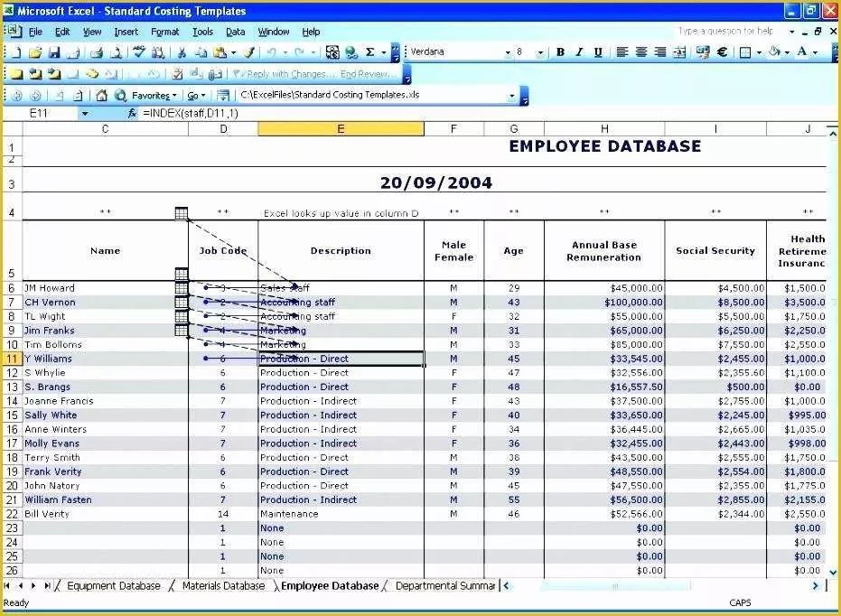The width and height of the screenshot is (841, 616).
Task: Open the Data menu
Action: tap(234, 31)
